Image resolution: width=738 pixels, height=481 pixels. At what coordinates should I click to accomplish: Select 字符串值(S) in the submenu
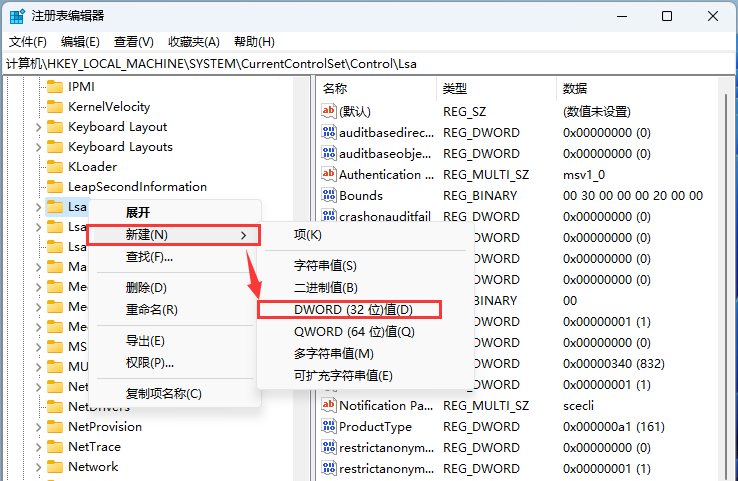point(365,265)
